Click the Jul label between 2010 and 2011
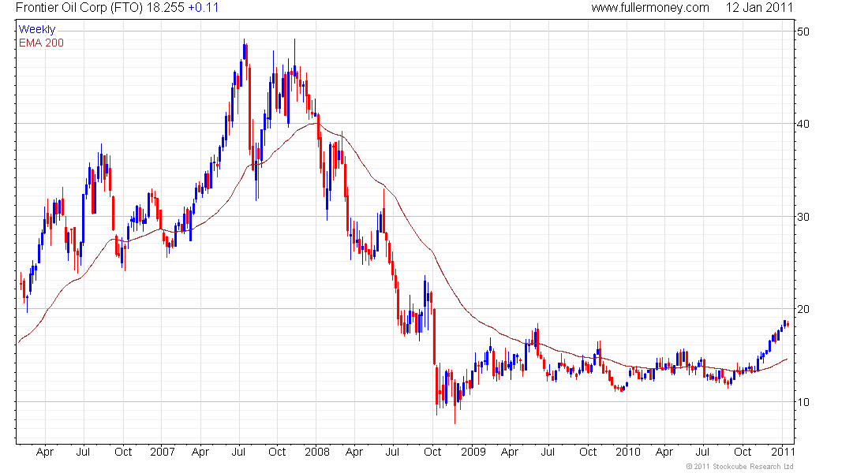868x473 pixels. pos(702,452)
